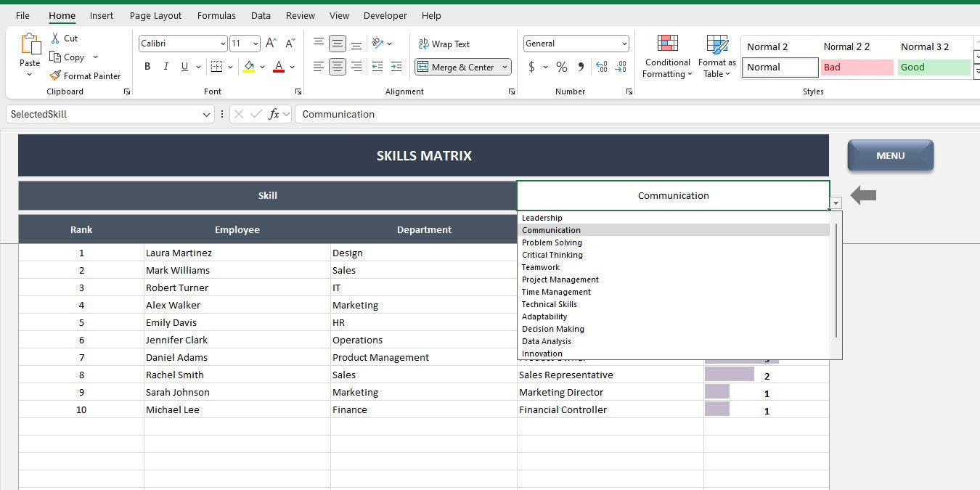Toggle middle vertical alignment
980x490 pixels.
pos(338,44)
